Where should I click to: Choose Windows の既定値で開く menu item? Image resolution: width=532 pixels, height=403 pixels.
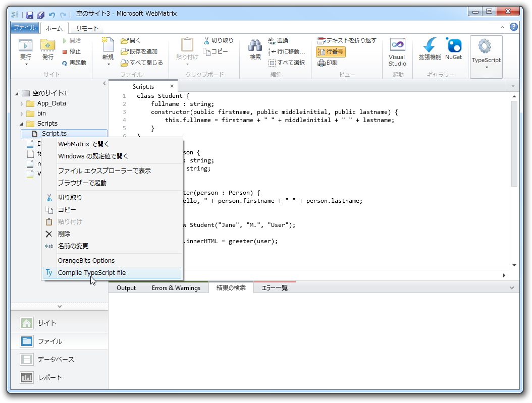[112, 156]
